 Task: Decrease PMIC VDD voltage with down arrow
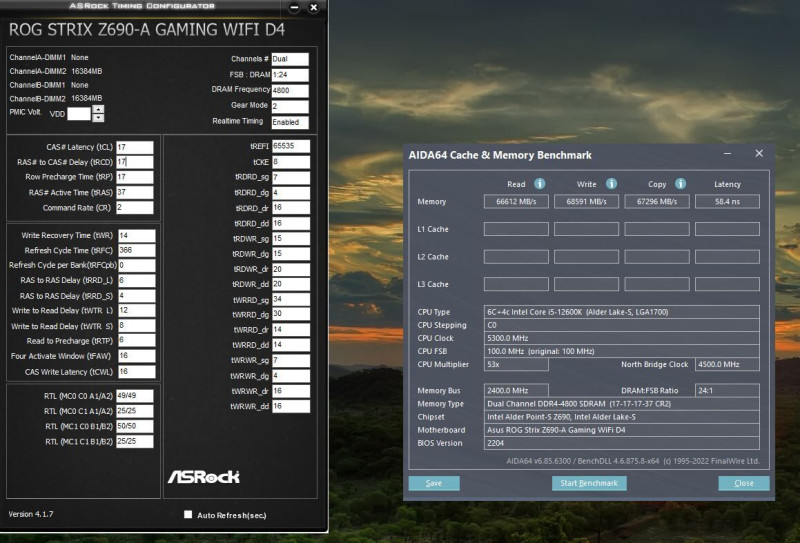coord(98,117)
